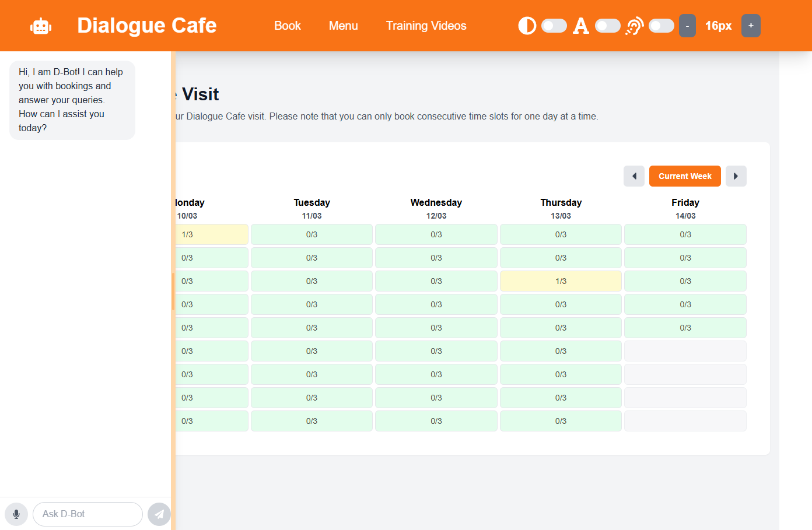Viewport: 812px width, 530px height.
Task: Select Thursday 13/03 yellow 1/3 slot
Action: tap(561, 281)
